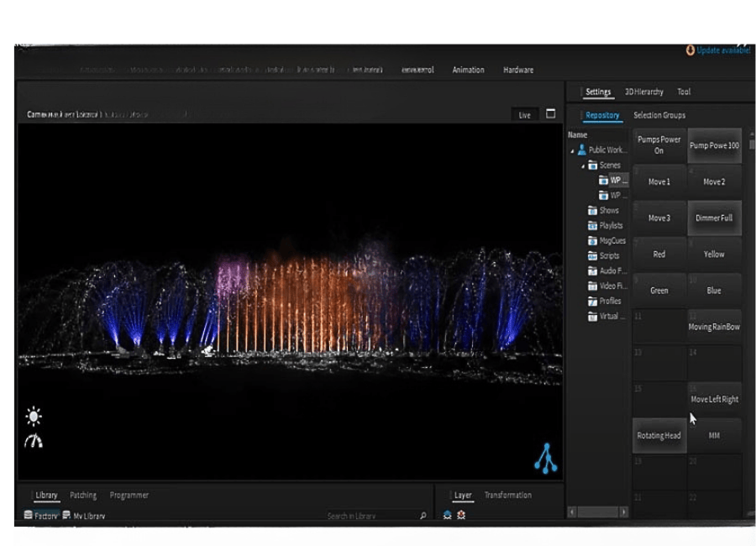The height and width of the screenshot is (546, 756).
Task: Click the Video Fi... folder icon
Action: [x=592, y=286]
